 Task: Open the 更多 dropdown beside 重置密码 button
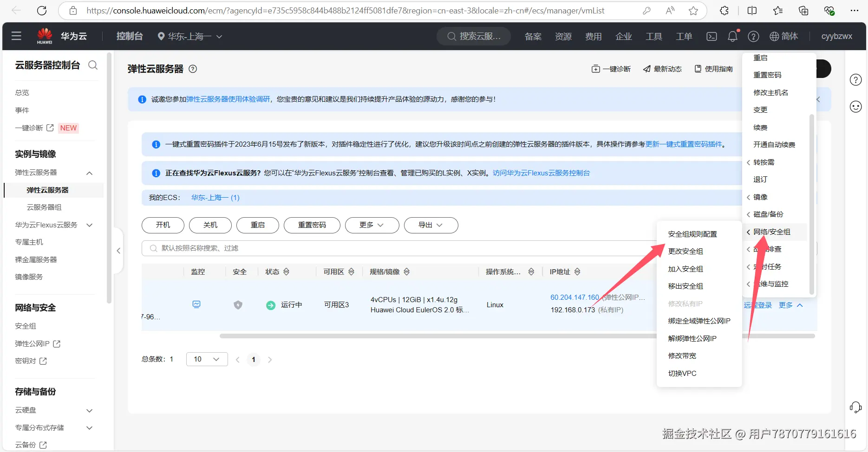(x=372, y=225)
